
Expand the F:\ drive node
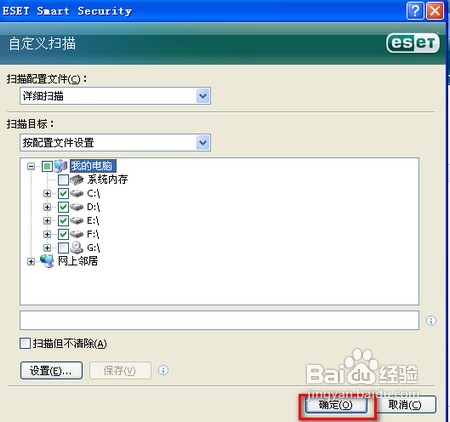click(47, 234)
